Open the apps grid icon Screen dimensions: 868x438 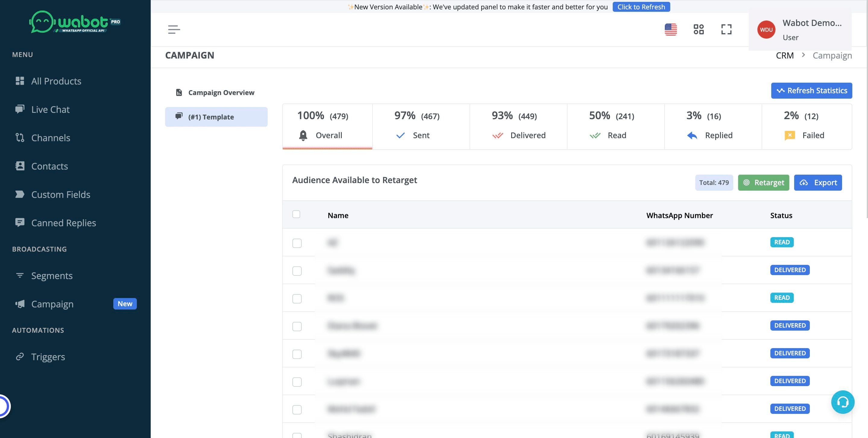[x=699, y=29]
